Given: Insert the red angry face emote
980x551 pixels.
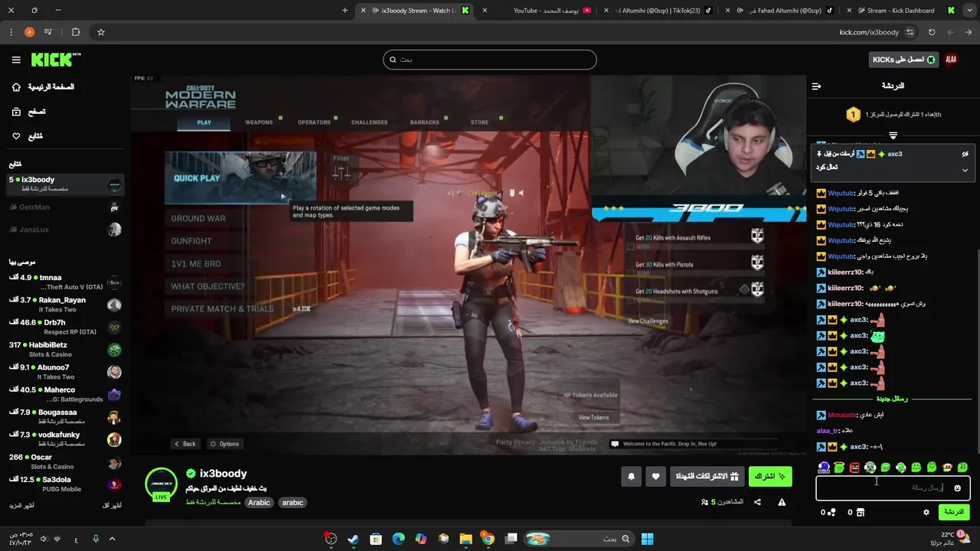Looking at the screenshot, I should [854, 467].
